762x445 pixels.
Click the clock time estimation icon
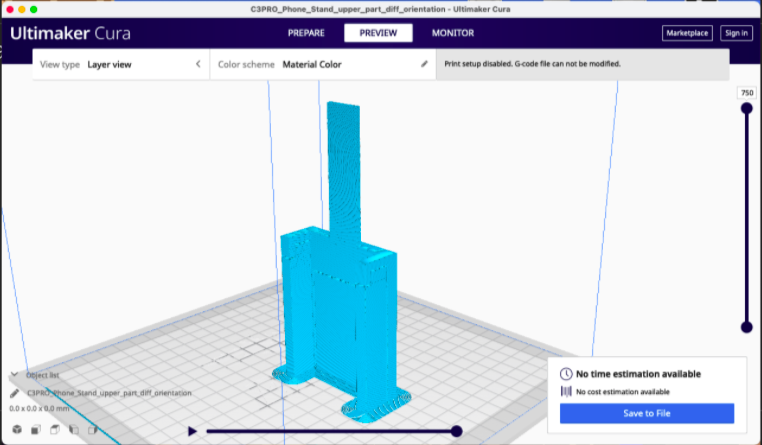click(566, 374)
